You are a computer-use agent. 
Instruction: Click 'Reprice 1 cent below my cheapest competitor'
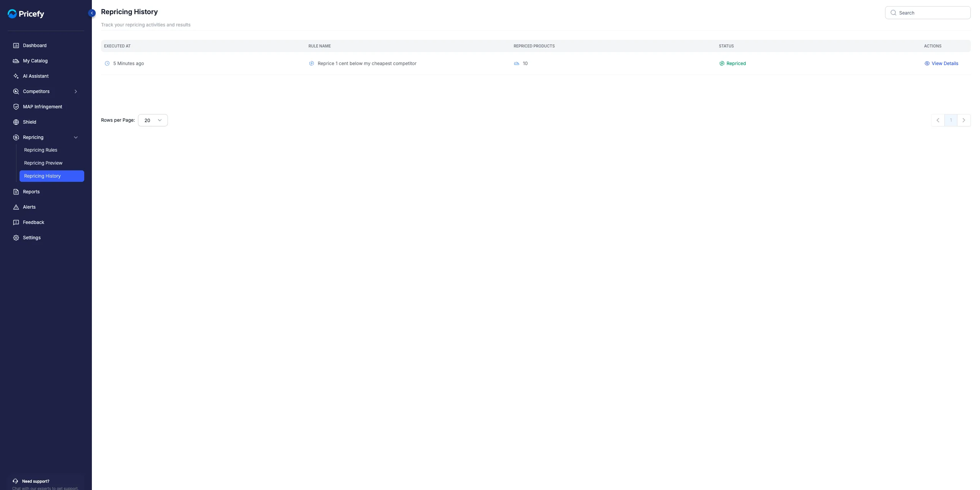point(367,64)
